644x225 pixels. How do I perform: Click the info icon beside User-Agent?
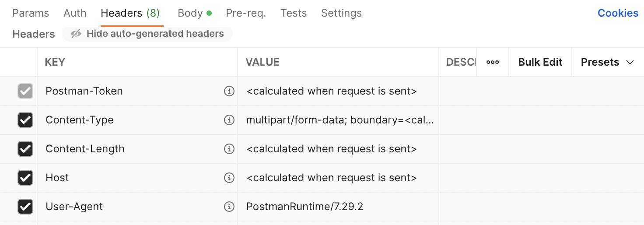[229, 207]
